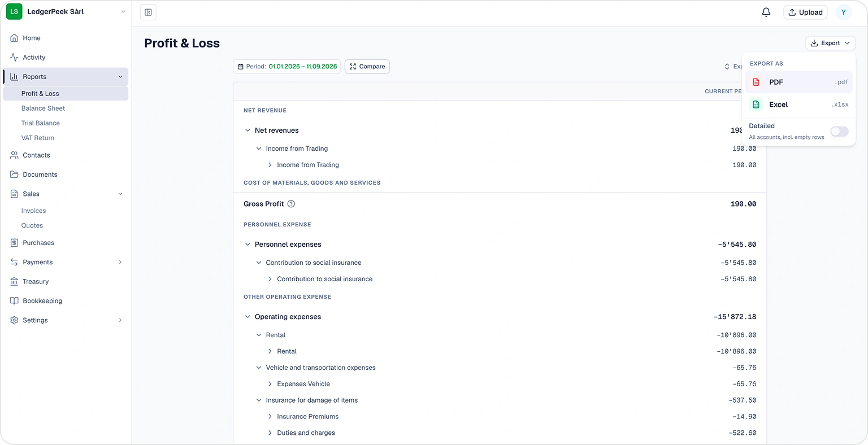
Task: Click the Settings gear icon
Action: point(14,320)
